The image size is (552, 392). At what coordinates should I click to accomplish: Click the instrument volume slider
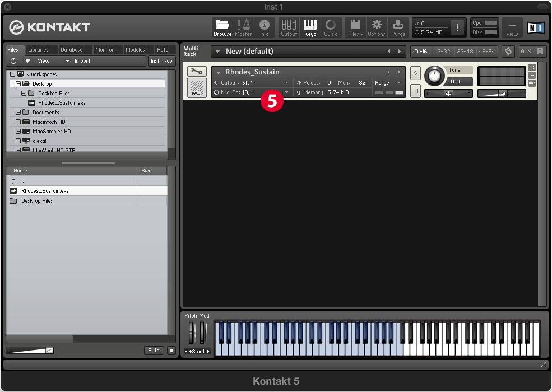pyautogui.click(x=502, y=94)
